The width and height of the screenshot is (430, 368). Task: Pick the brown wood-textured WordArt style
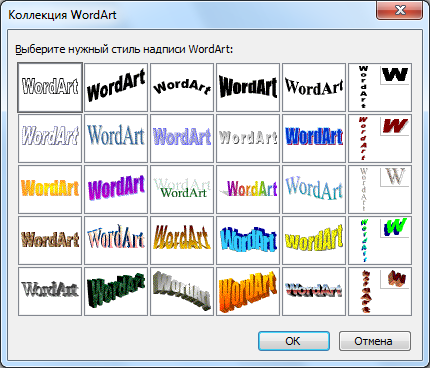click(50, 240)
